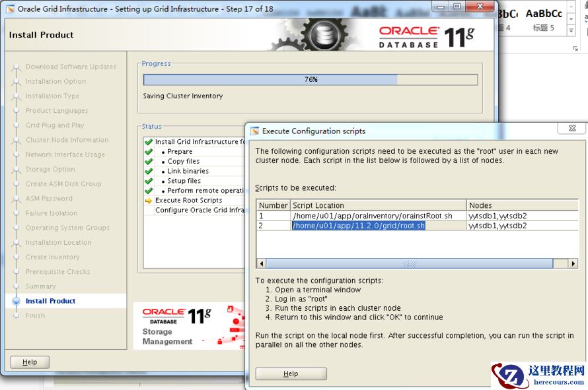The height and width of the screenshot is (390, 588).
Task: Click the Execute Configuration scripts dialog icon
Action: coord(255,131)
